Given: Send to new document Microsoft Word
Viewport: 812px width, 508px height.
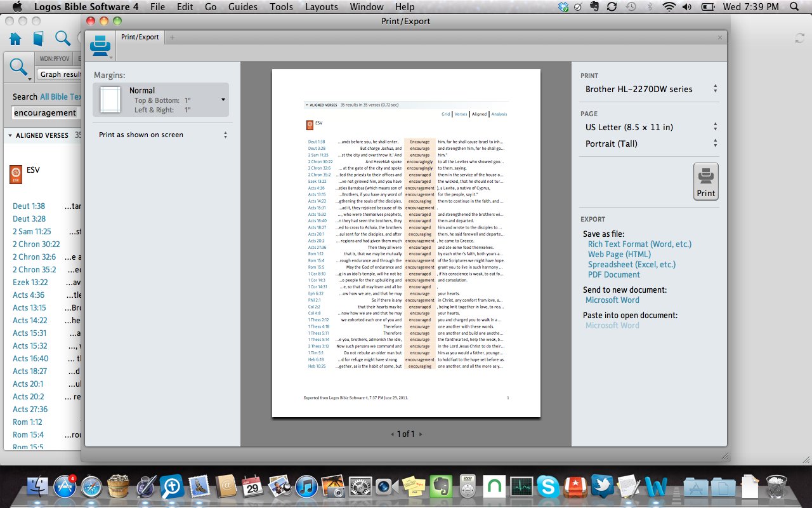Looking at the screenshot, I should [612, 300].
